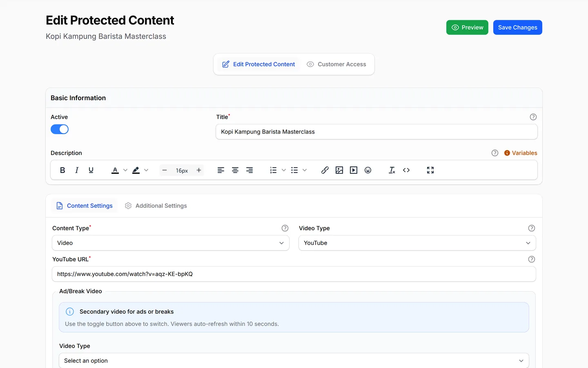588x368 pixels.
Task: Align description text to the left
Action: click(221, 170)
